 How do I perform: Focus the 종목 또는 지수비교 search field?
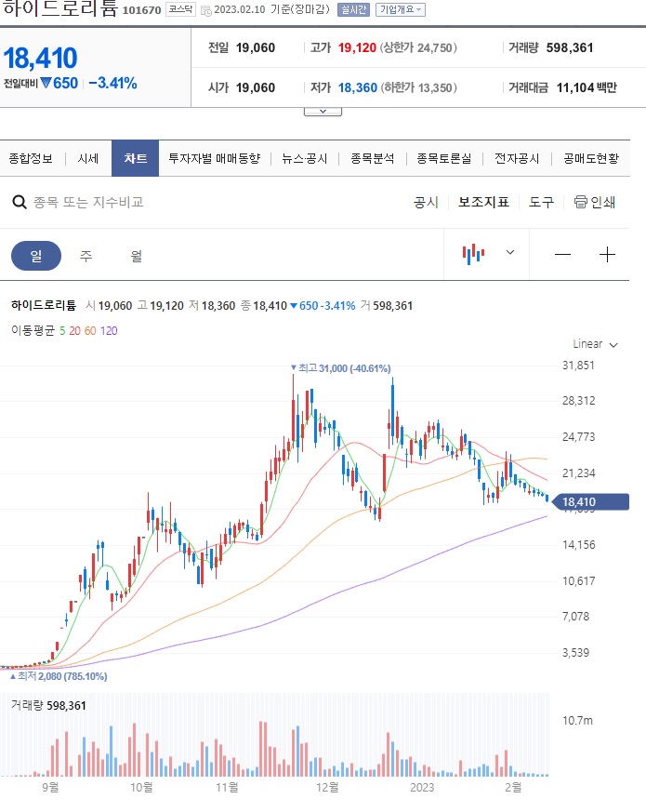point(88,202)
